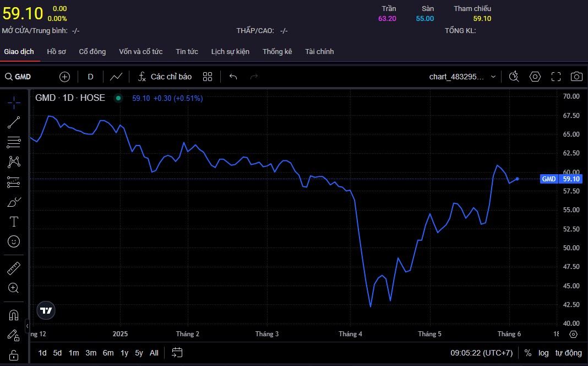Open the Tài chính tab
The height and width of the screenshot is (366, 588).
tap(319, 51)
